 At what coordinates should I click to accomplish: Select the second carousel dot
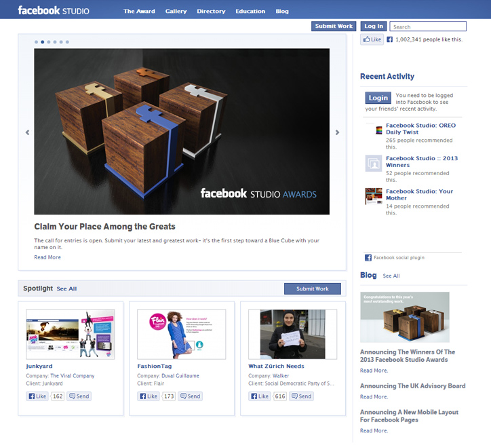pyautogui.click(x=43, y=41)
